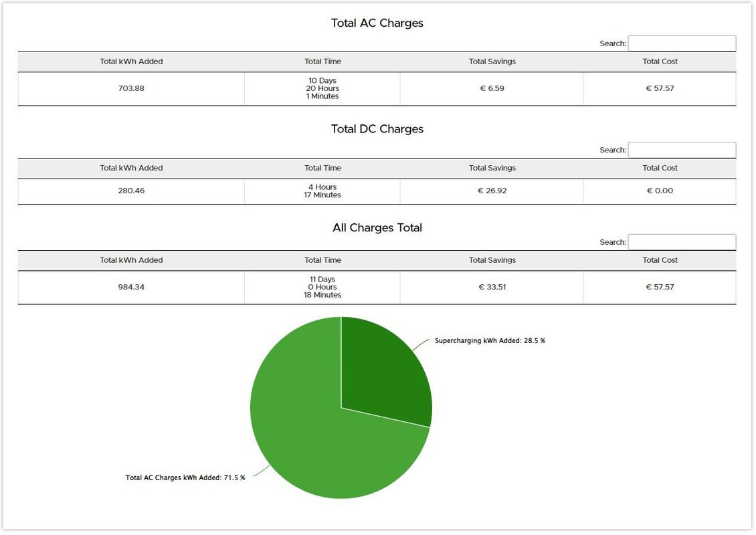Sort DC table by Total Time
Screen dimensions: 756x535
[x=322, y=169]
